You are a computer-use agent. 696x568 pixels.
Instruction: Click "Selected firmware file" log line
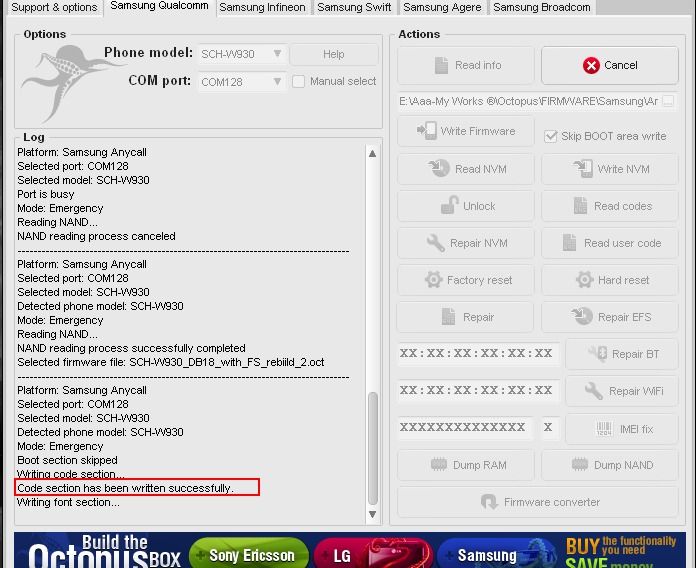pos(171,362)
